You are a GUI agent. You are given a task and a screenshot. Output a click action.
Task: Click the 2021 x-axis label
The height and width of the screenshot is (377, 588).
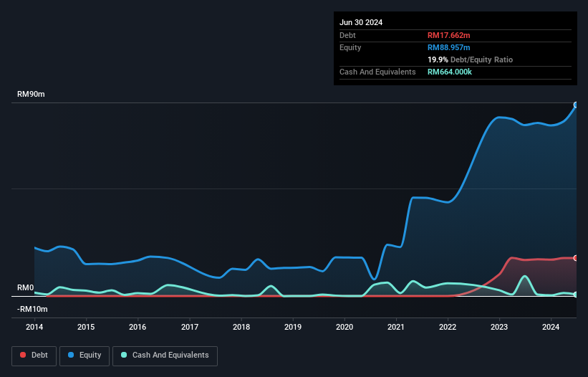point(396,327)
